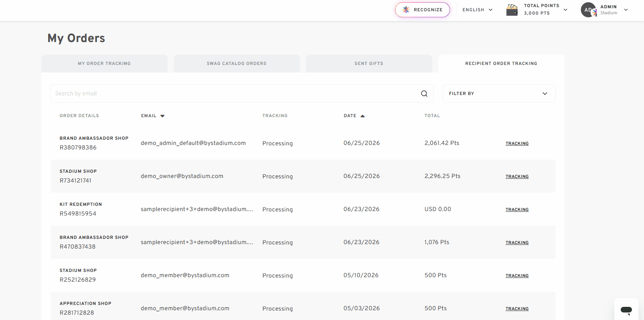The image size is (644, 320).
Task: Click Kit Redemption order label
Action: pyautogui.click(x=81, y=204)
